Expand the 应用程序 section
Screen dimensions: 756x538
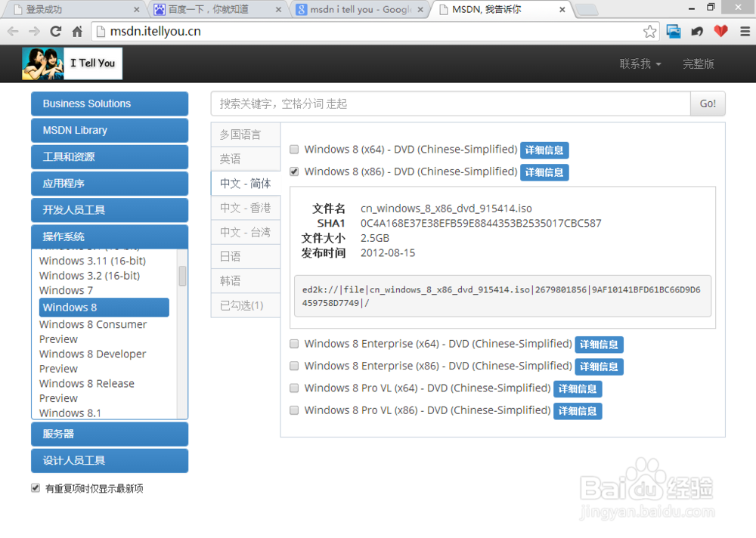click(x=110, y=183)
